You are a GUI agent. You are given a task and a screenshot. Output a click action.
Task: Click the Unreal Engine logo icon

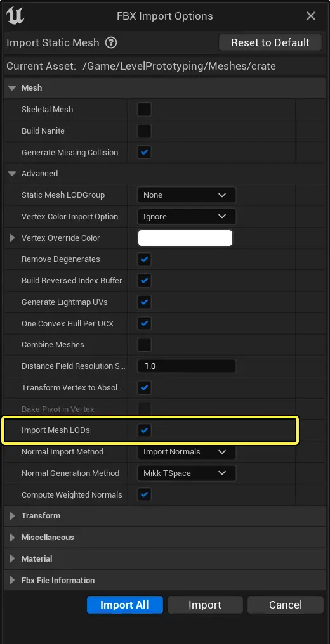(16, 16)
